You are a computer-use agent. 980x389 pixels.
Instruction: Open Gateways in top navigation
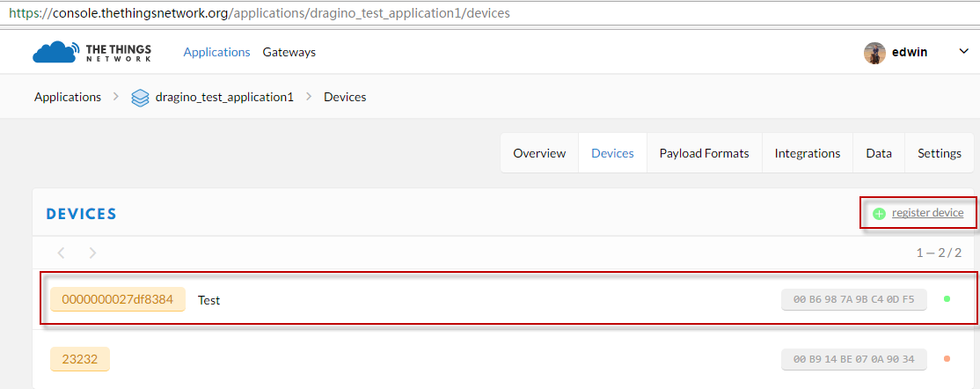click(289, 52)
